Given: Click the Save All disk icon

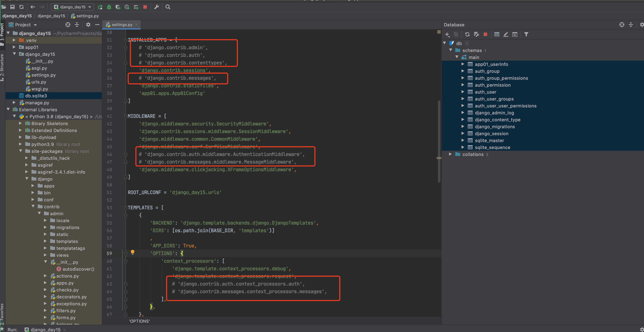Looking at the screenshot, I should point(12,7).
